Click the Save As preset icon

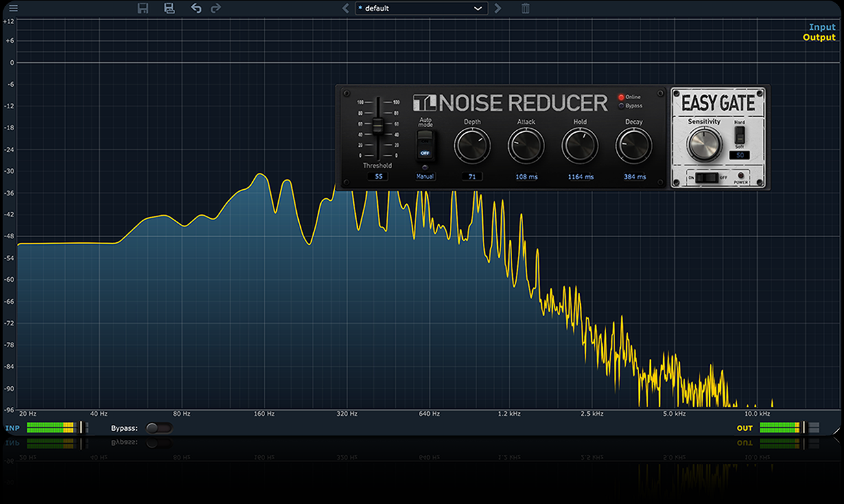tap(169, 8)
